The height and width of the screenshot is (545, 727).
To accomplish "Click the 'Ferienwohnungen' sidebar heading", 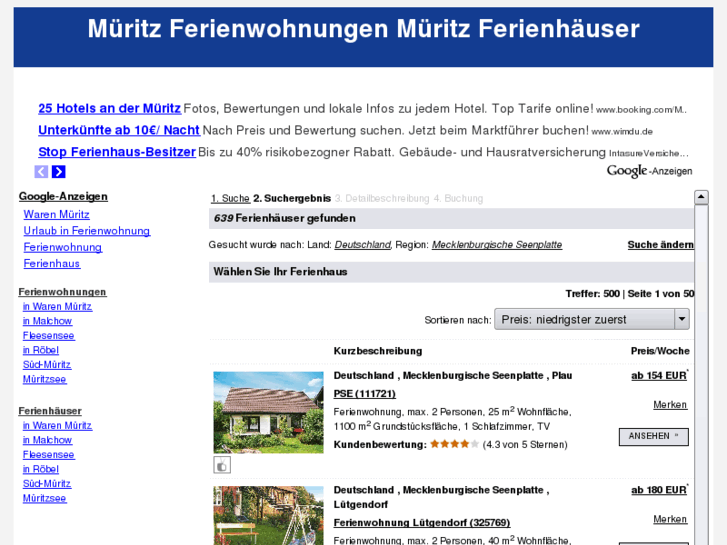I will point(62,292).
